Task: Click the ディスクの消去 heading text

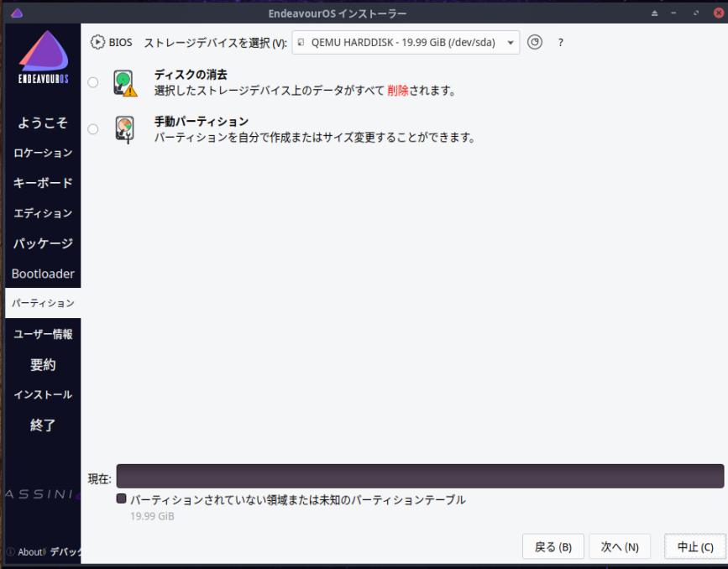Action: coord(191,74)
